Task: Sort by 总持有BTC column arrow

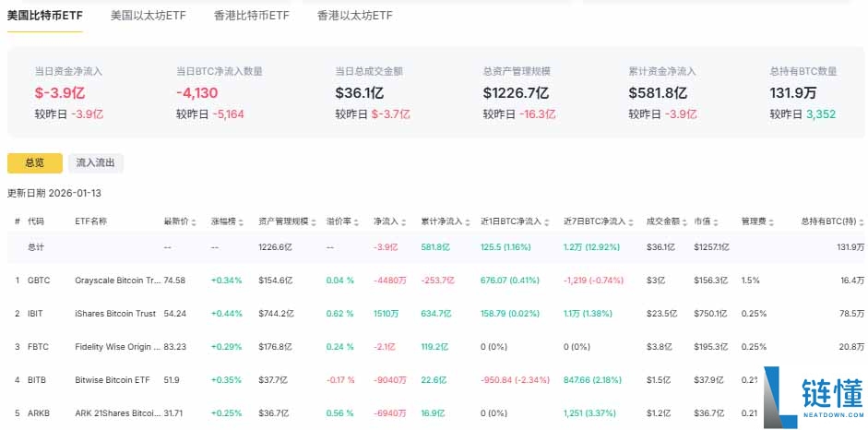Action: point(861,221)
